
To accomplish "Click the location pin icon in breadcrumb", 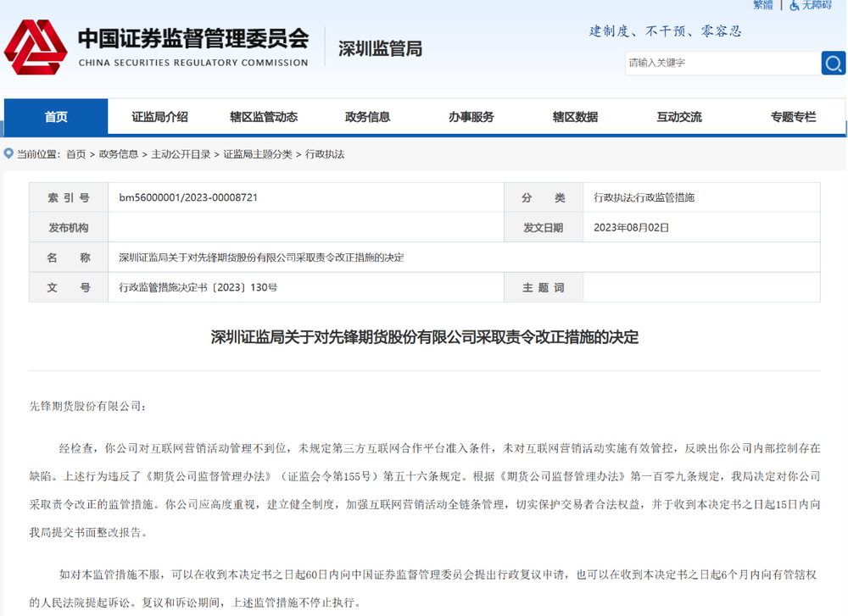I will tap(8, 154).
